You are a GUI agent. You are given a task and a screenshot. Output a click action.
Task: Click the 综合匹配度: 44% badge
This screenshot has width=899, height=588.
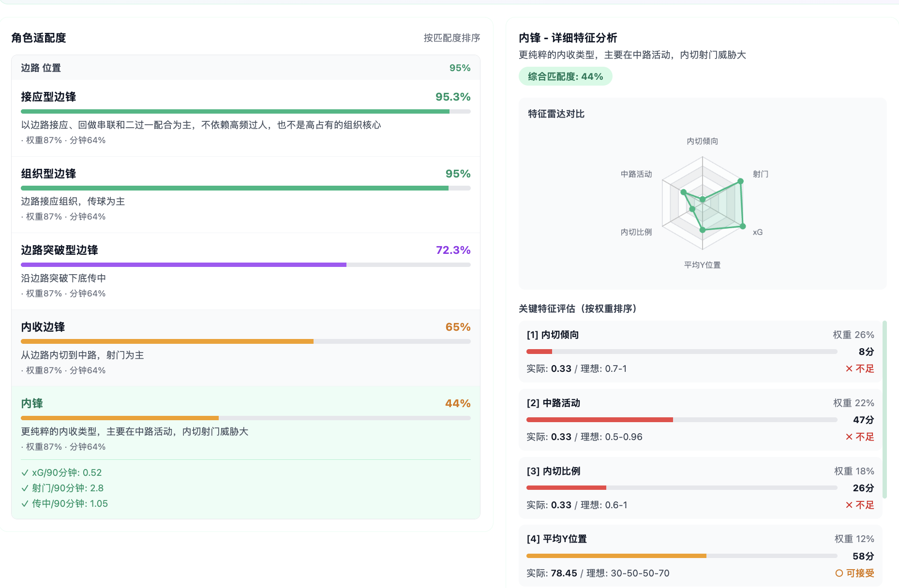[x=565, y=76]
